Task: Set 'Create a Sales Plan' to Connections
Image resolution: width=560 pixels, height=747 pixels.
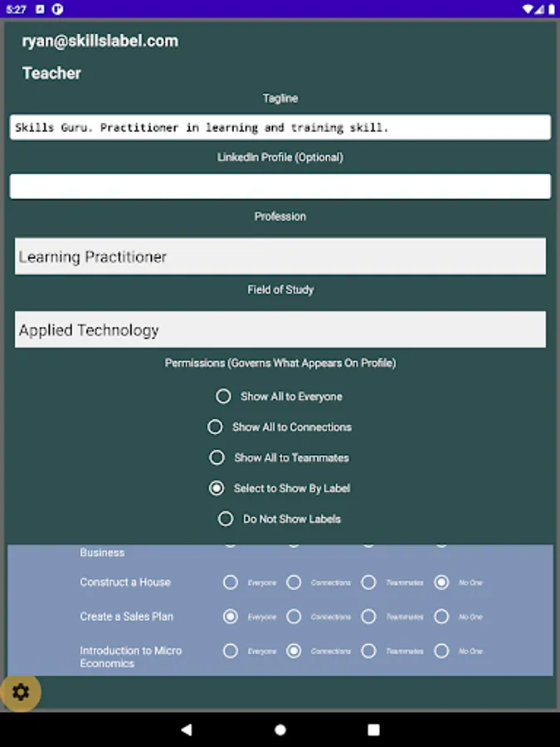Action: click(x=294, y=617)
